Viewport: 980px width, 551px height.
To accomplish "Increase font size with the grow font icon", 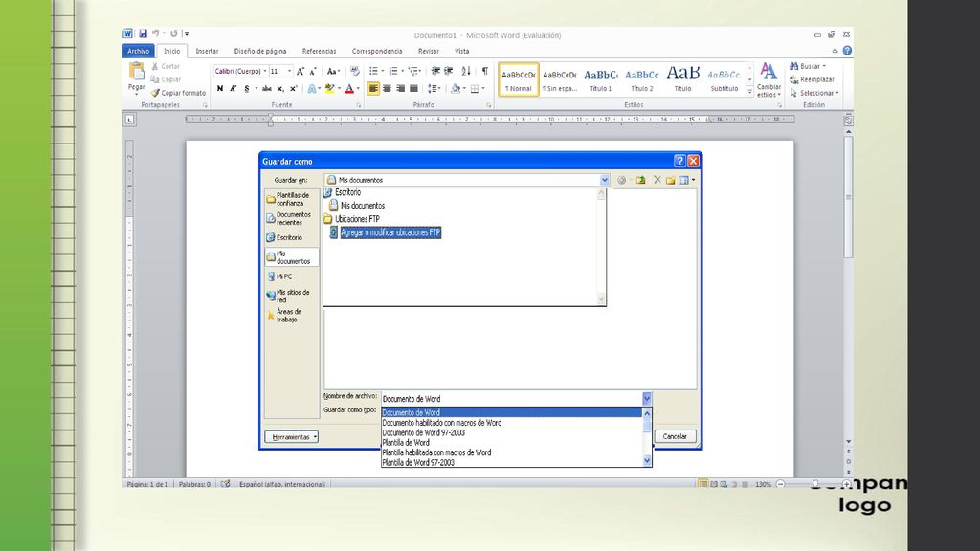I will click(300, 71).
